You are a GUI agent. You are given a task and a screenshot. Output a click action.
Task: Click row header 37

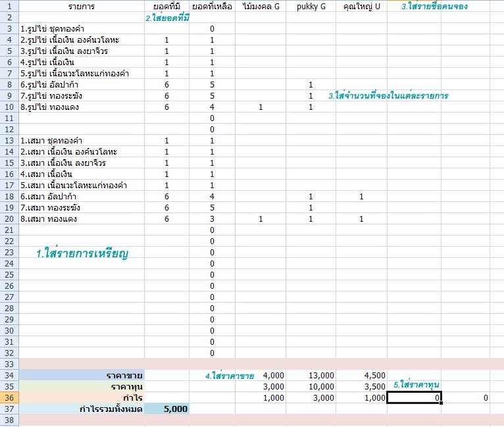[x=9, y=409]
